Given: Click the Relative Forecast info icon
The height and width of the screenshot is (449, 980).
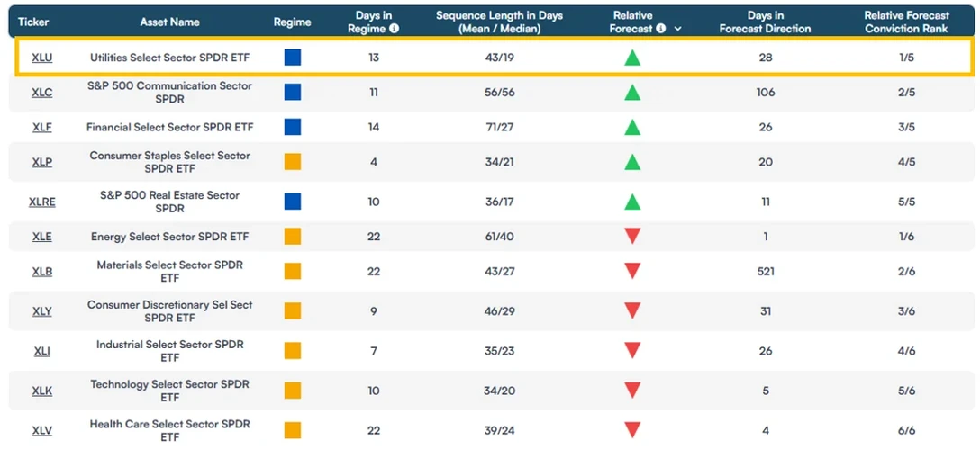Looking at the screenshot, I should 661,29.
